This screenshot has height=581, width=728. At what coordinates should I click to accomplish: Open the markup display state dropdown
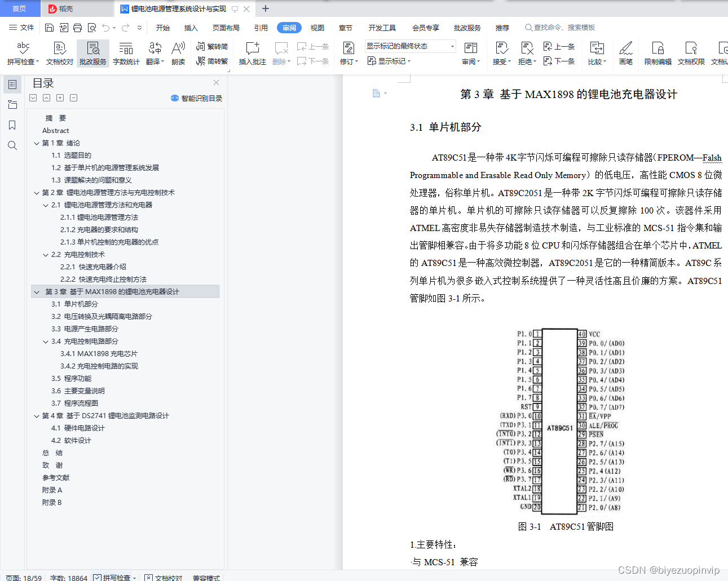click(410, 46)
